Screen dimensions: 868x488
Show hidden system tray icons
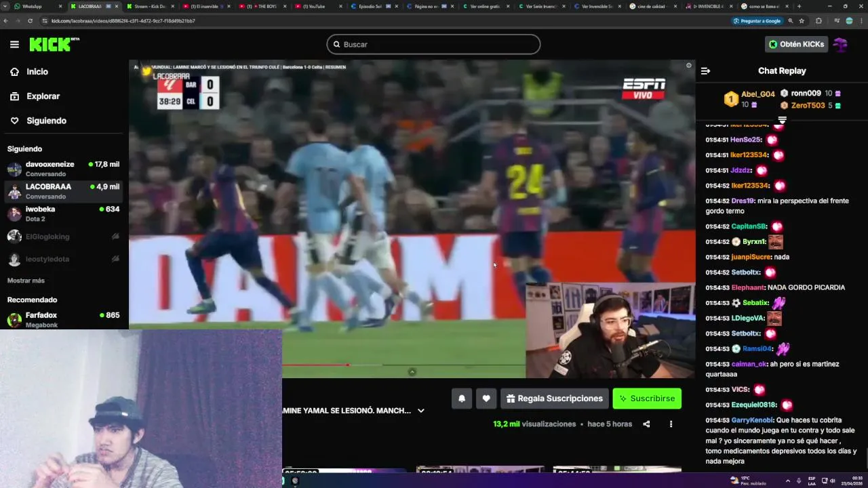pos(788,481)
